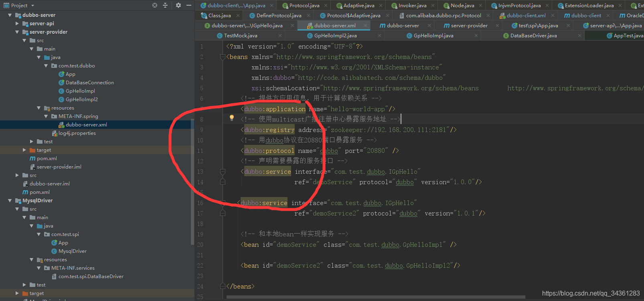Collapse the META-INF.services folder

38,268
